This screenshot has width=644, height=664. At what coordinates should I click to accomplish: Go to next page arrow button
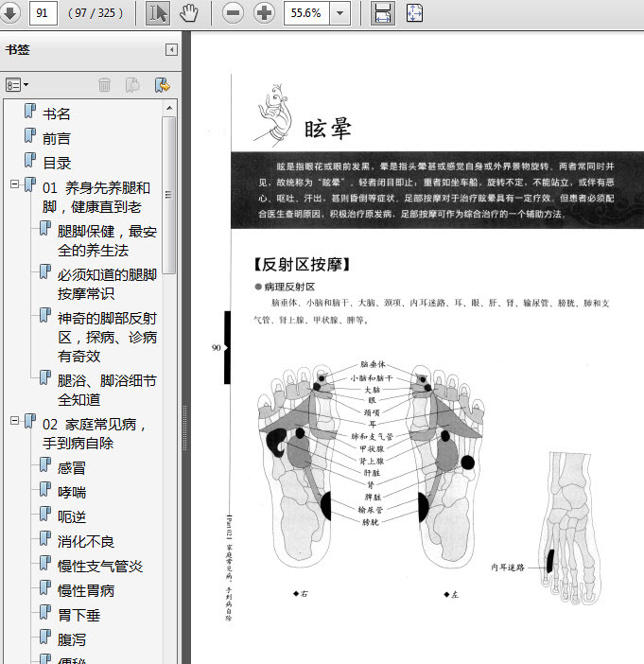tap(9, 13)
